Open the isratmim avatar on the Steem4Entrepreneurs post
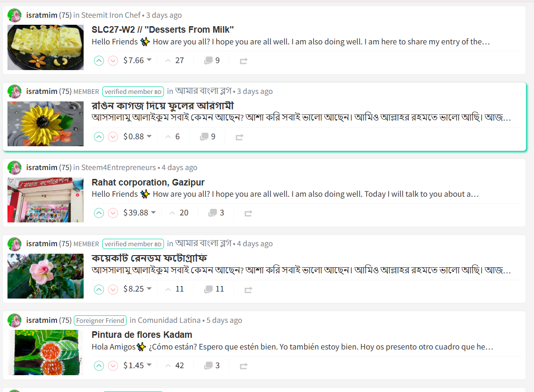The height and width of the screenshot is (392, 534). point(14,168)
